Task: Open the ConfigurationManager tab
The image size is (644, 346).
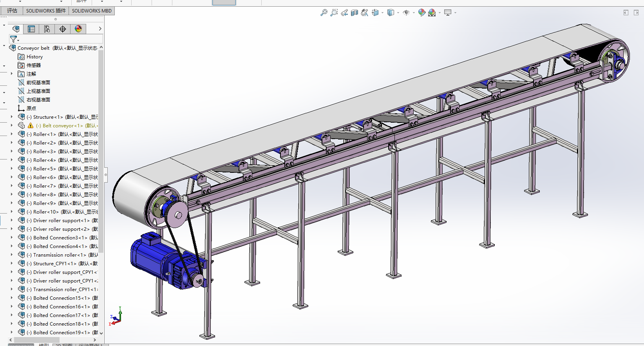Action: click(x=47, y=29)
